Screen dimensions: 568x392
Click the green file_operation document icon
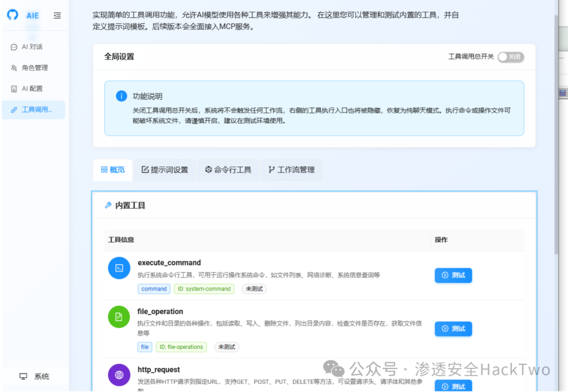118,316
